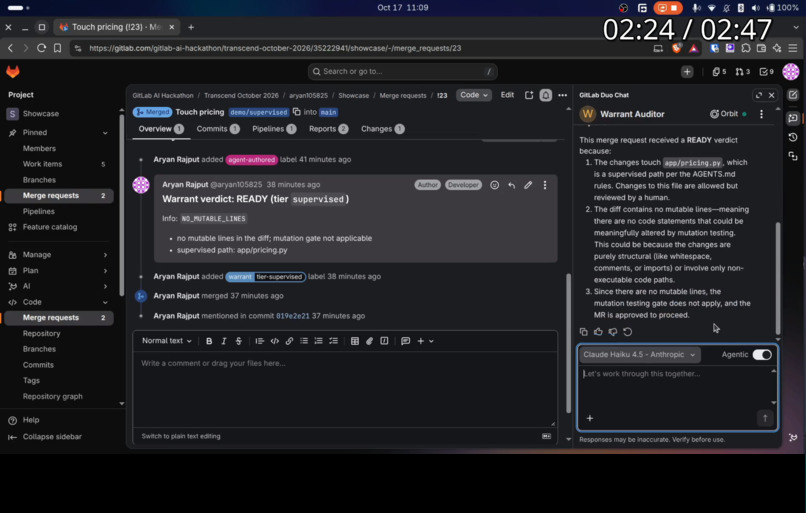Click the tier-supervised warrant label
806x513 pixels.
coord(266,277)
